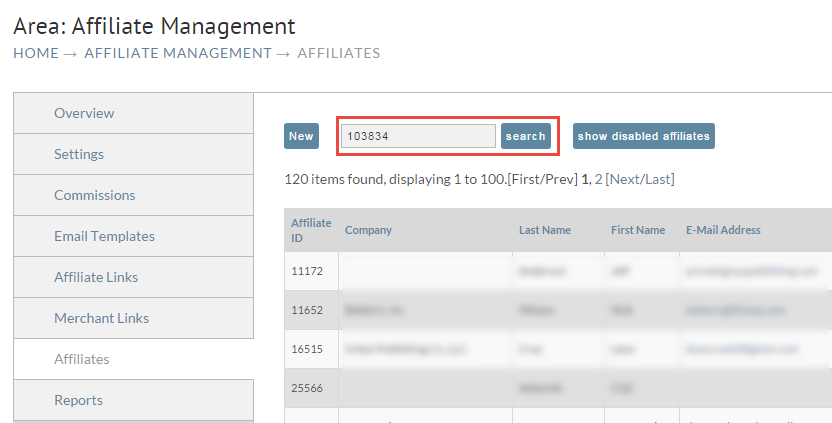Select the Affiliates sidebar item
The height and width of the screenshot is (423, 832).
click(x=134, y=359)
